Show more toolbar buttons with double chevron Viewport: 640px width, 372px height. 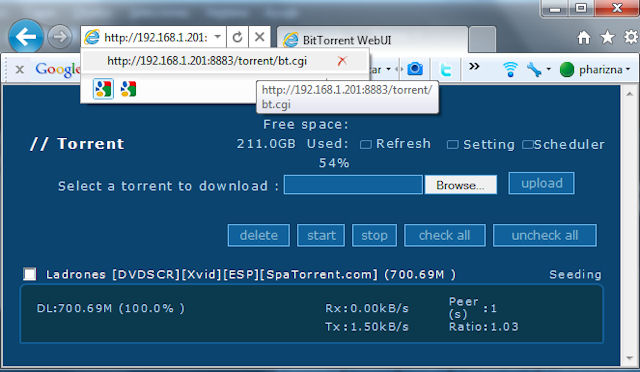474,67
